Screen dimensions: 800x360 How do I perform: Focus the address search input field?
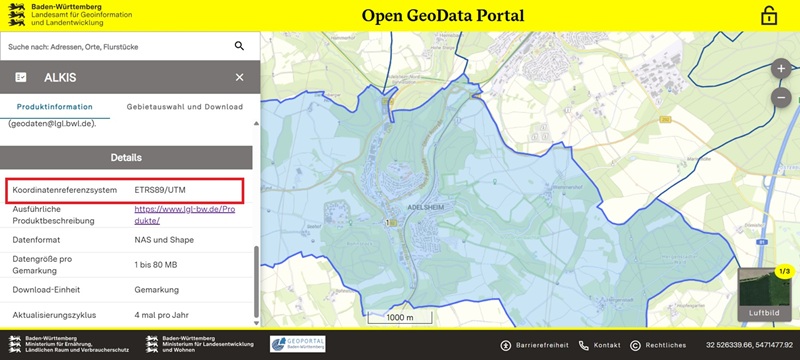117,46
